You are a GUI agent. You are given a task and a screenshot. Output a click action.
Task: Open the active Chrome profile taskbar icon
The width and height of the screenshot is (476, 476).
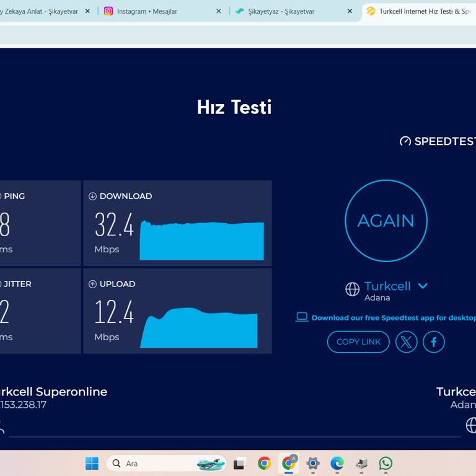tap(289, 463)
